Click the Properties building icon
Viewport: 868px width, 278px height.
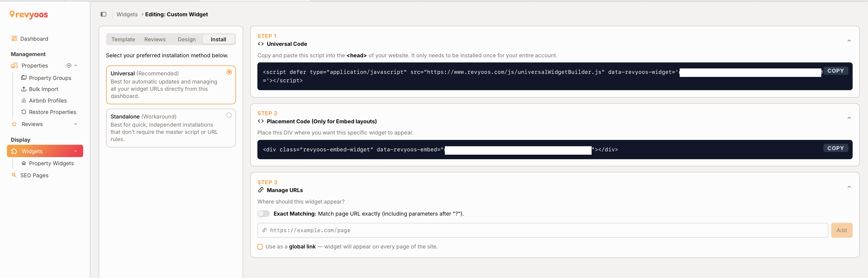(14, 65)
